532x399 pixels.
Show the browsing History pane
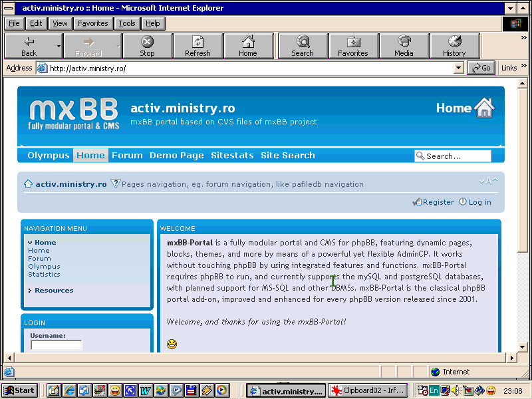pyautogui.click(x=454, y=46)
